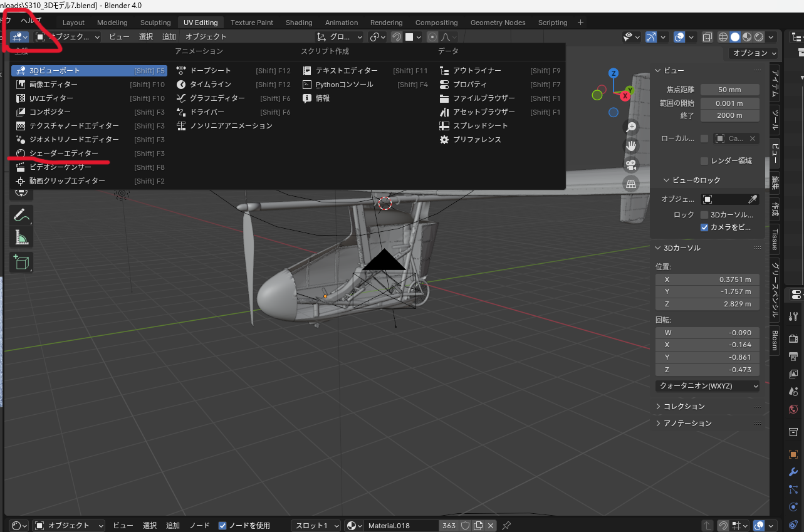Select Pythonコンソール entry
Viewport: 804px width, 532px height.
pyautogui.click(x=365, y=85)
